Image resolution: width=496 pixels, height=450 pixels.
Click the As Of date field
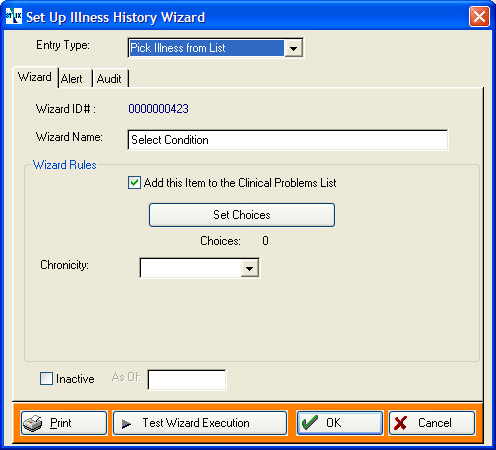(187, 380)
